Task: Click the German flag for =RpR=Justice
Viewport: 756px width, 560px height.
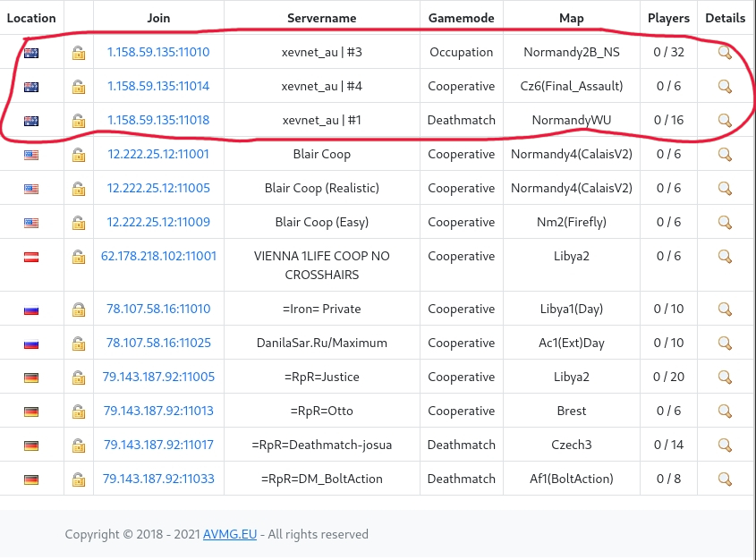Action: (31, 378)
